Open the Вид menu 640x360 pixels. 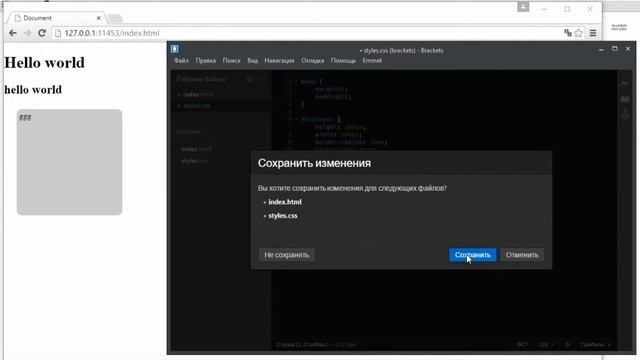point(253,60)
